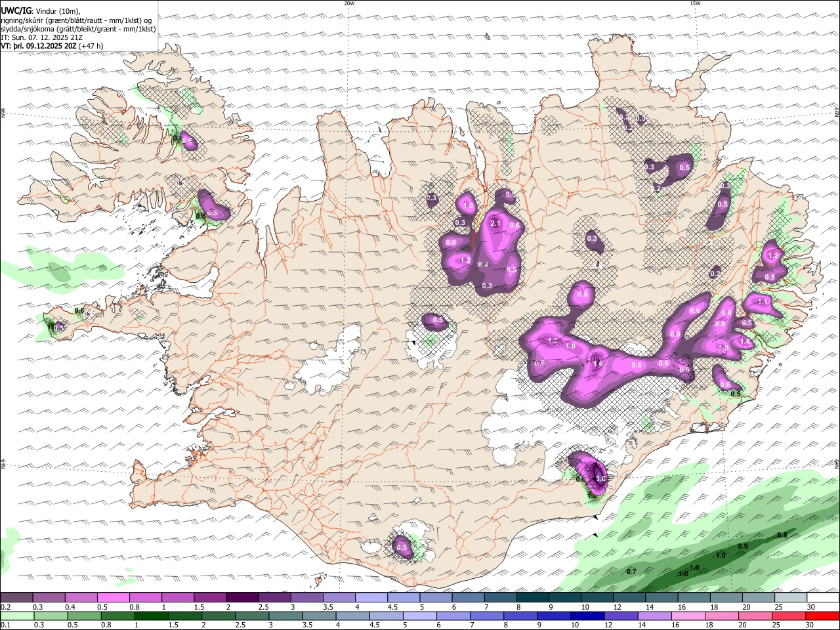Select rain legend swatch between 0.1 and 0.3
Screen dimensions: 840x630
click(x=16, y=616)
